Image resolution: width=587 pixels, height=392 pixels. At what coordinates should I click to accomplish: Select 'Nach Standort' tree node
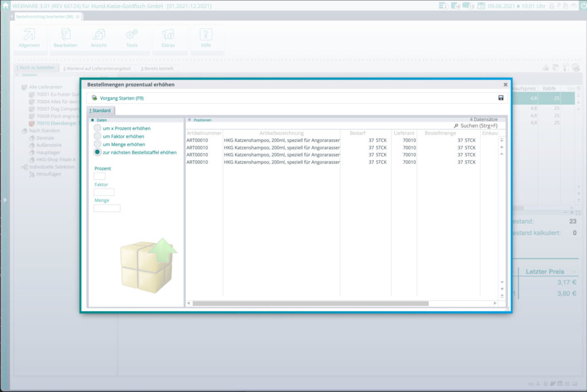pyautogui.click(x=44, y=131)
